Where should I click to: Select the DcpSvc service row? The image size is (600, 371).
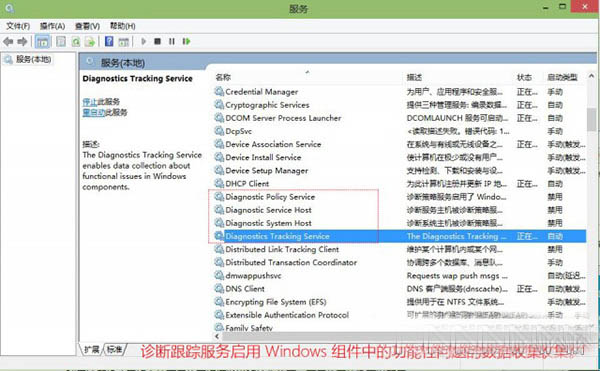(x=399, y=131)
